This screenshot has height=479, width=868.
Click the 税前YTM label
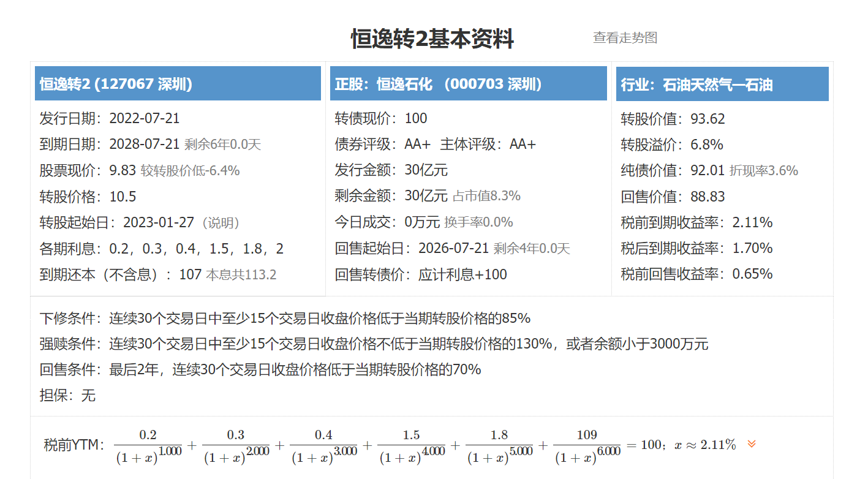75,445
